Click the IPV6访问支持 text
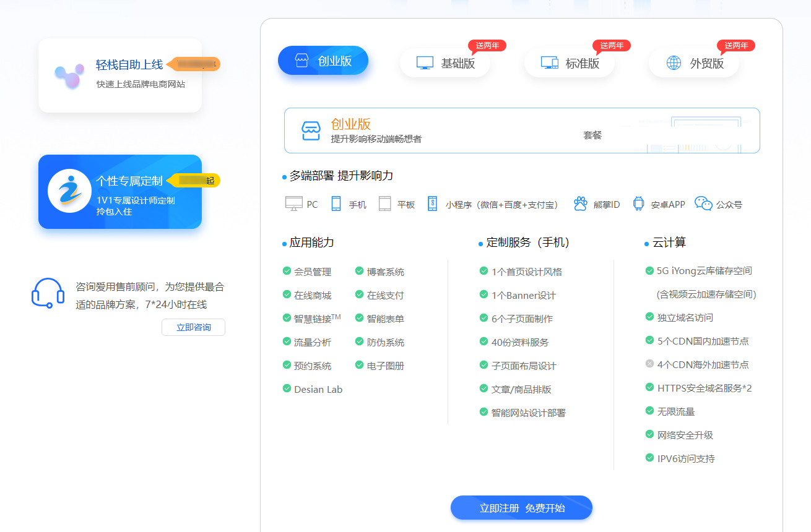 pyautogui.click(x=686, y=458)
